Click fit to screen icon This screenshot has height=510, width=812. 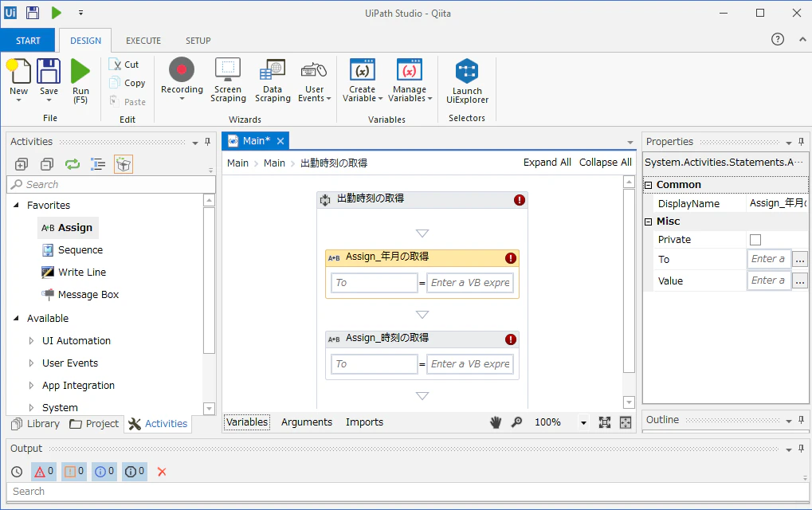click(604, 422)
